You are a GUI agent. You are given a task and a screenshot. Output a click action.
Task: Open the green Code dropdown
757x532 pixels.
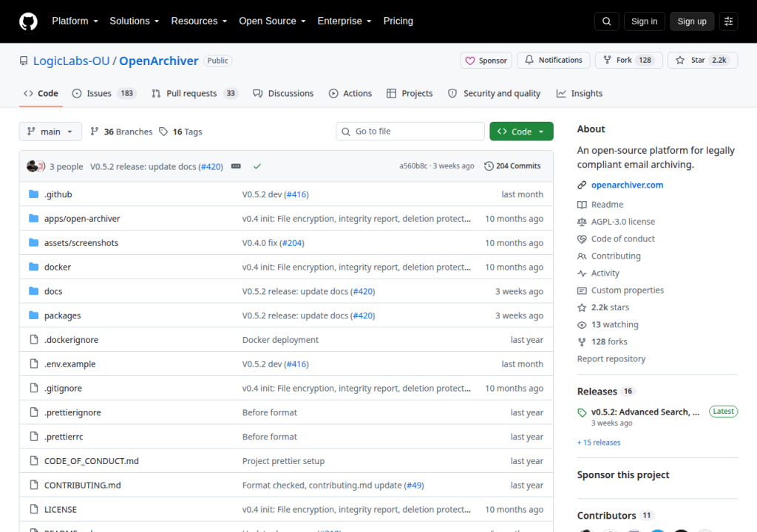coord(521,132)
